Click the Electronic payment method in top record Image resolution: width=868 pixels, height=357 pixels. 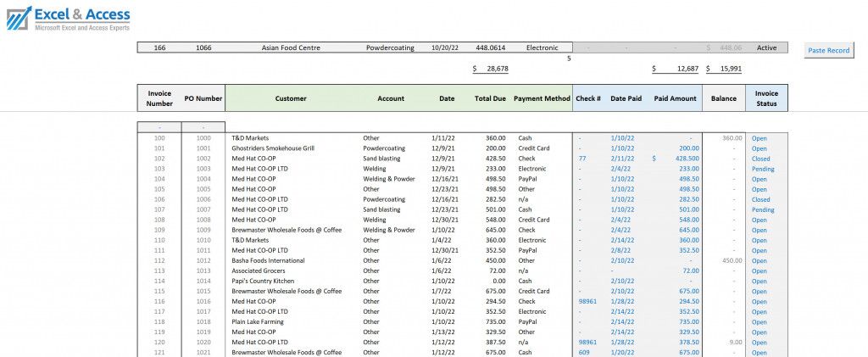tap(542, 48)
